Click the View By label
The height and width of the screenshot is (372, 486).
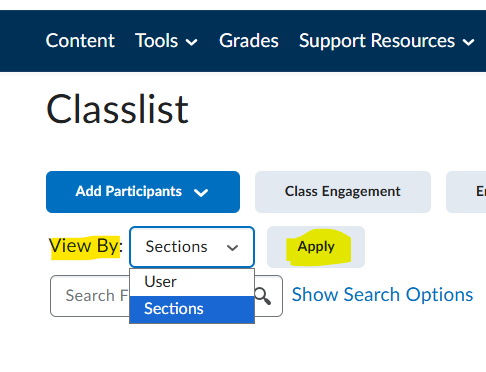[x=86, y=246]
